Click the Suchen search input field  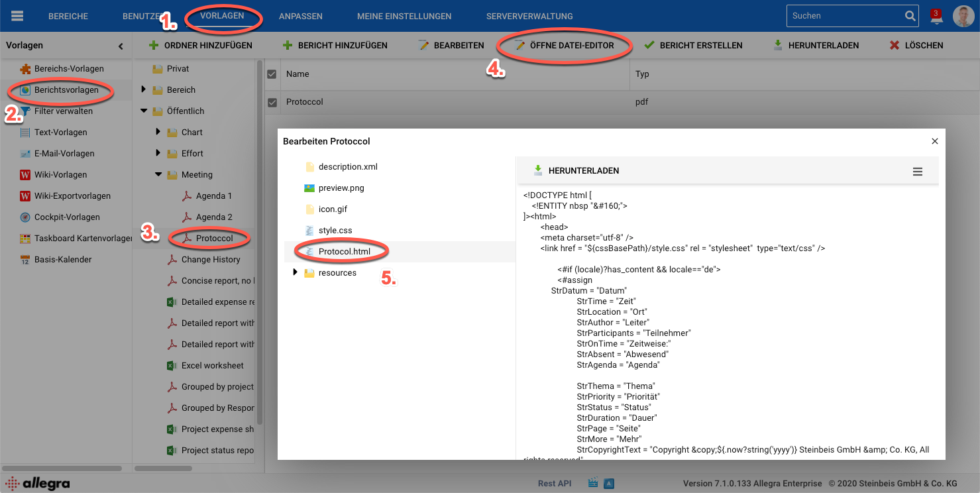[843, 16]
